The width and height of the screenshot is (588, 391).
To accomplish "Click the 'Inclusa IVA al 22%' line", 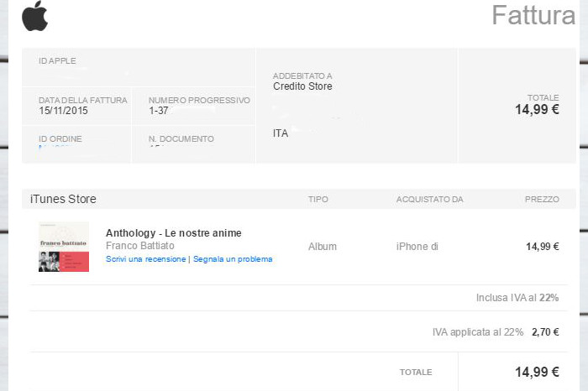I will pos(517,298).
